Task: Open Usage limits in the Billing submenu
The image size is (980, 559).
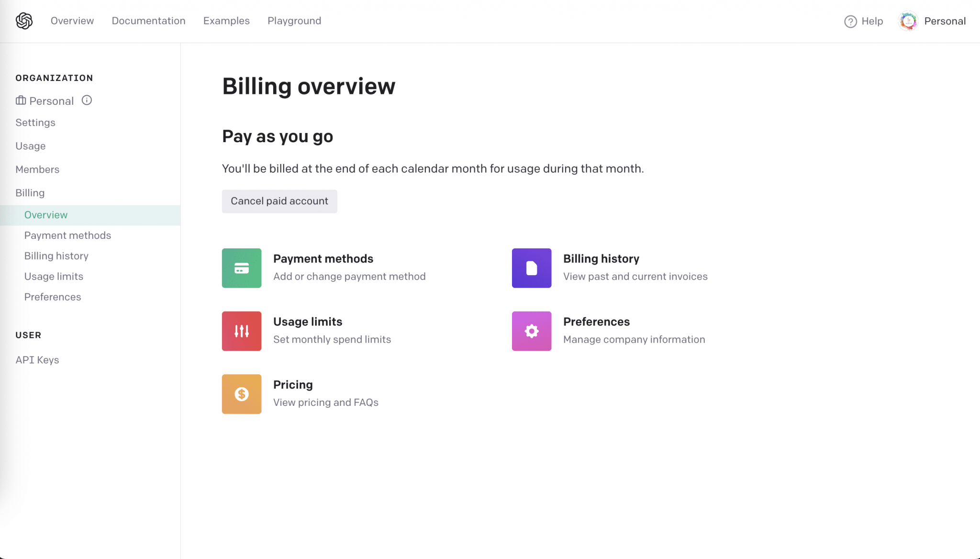Action: pyautogui.click(x=54, y=277)
